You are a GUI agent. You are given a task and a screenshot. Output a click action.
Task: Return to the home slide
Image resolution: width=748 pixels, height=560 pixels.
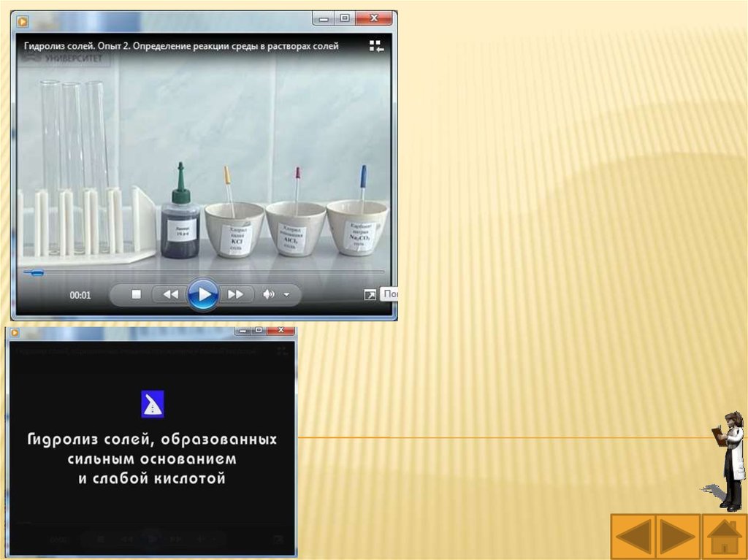pos(724,537)
